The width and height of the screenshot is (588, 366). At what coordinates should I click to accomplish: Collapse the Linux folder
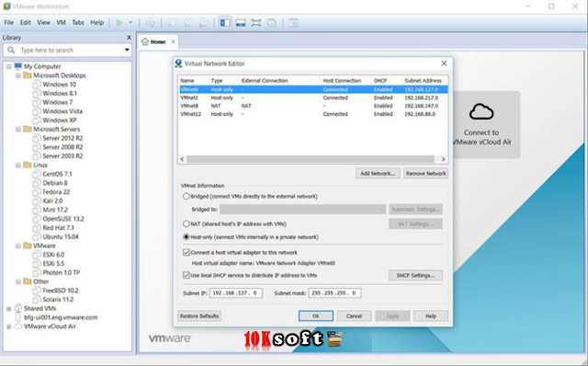pos(17,166)
